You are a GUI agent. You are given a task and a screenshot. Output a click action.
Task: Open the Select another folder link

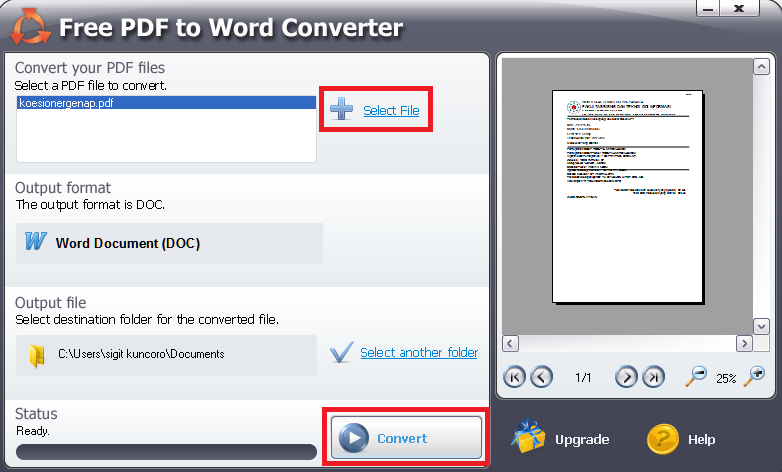click(x=419, y=353)
